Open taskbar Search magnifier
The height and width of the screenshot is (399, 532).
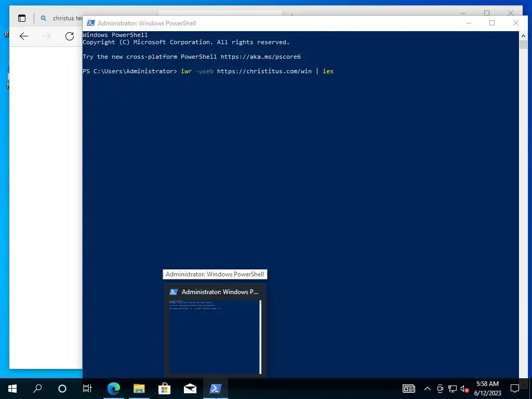[x=37, y=389]
